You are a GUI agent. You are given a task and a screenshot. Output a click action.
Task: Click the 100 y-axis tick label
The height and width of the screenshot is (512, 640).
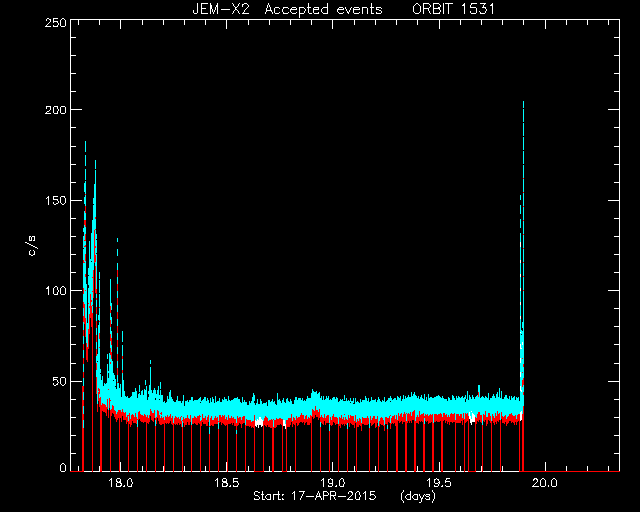tap(55, 291)
